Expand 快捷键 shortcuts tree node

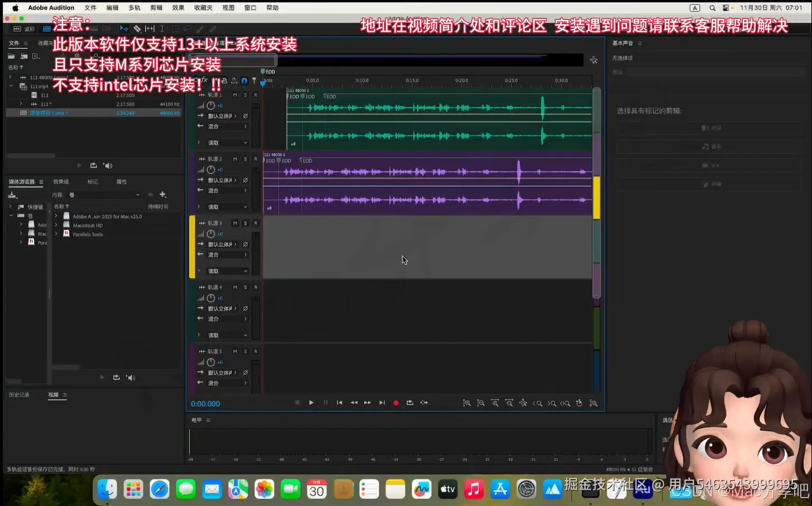pos(11,207)
